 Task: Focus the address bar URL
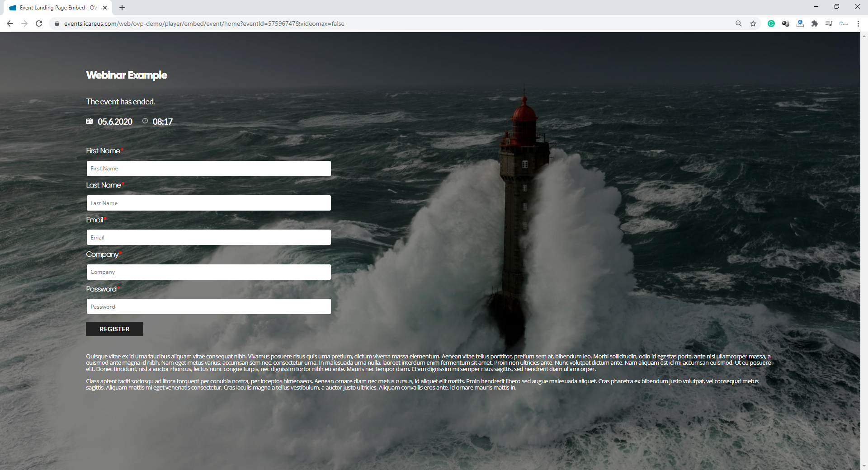click(x=204, y=23)
